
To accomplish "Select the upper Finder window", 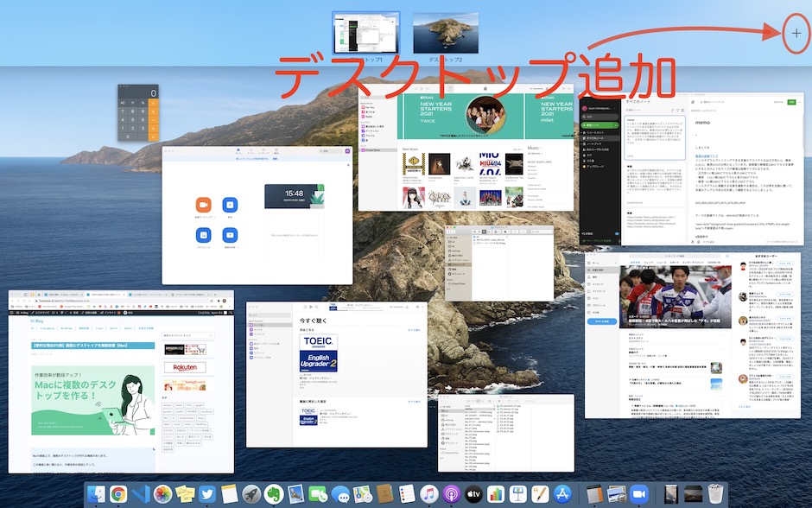I will pyautogui.click(x=500, y=263).
